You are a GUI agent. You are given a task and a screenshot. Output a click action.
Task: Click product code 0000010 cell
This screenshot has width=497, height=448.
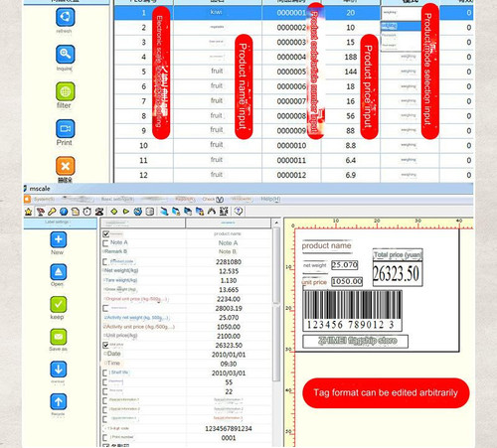pyautogui.click(x=291, y=146)
